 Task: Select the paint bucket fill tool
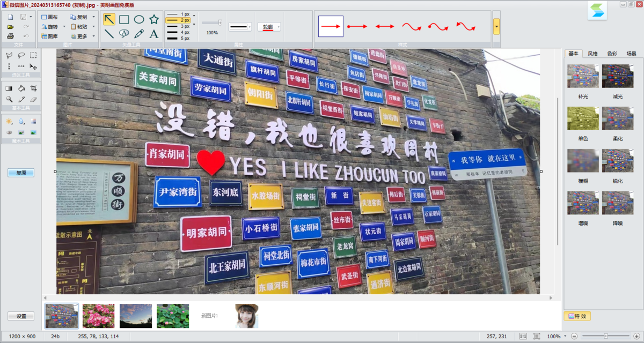[21, 88]
